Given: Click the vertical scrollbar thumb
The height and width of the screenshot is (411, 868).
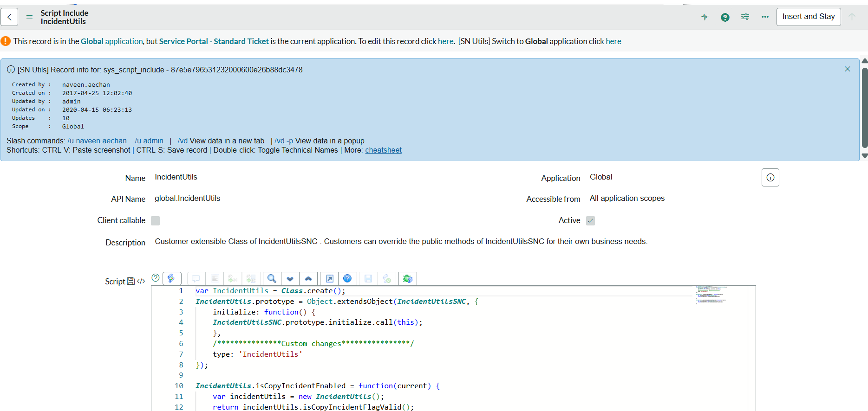Looking at the screenshot, I should pos(864,108).
